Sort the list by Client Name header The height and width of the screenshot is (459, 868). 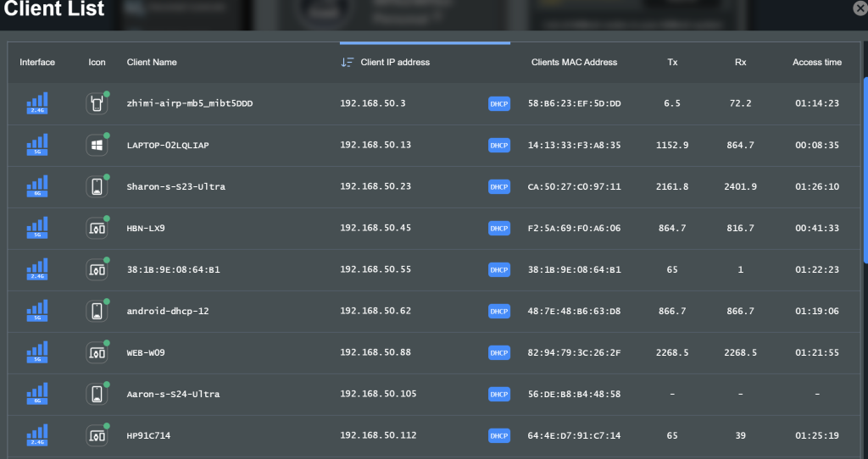(152, 62)
